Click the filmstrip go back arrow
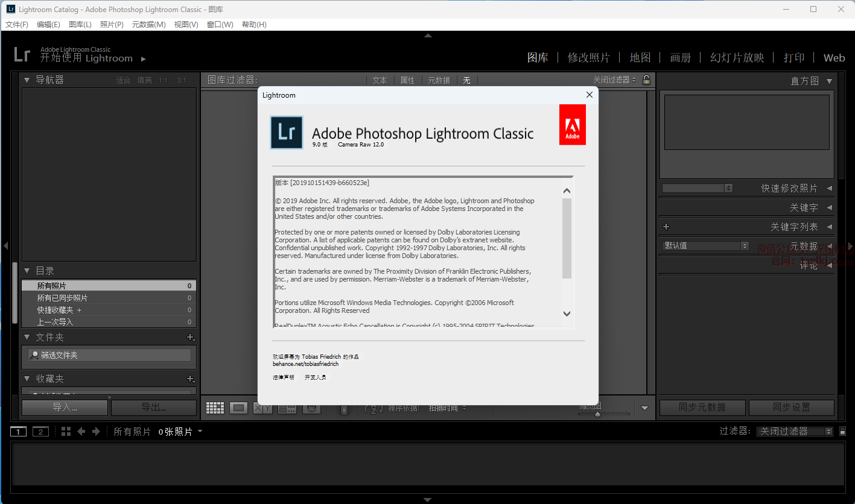 click(x=81, y=432)
